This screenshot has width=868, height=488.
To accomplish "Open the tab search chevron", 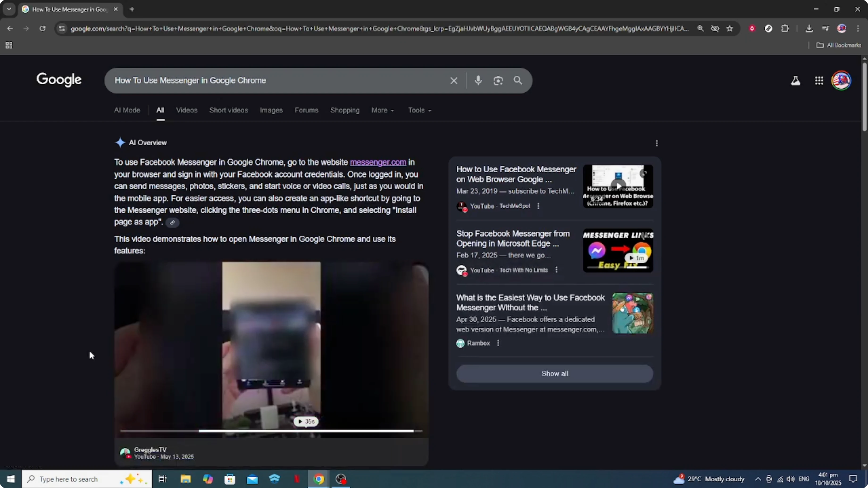I will [x=9, y=9].
